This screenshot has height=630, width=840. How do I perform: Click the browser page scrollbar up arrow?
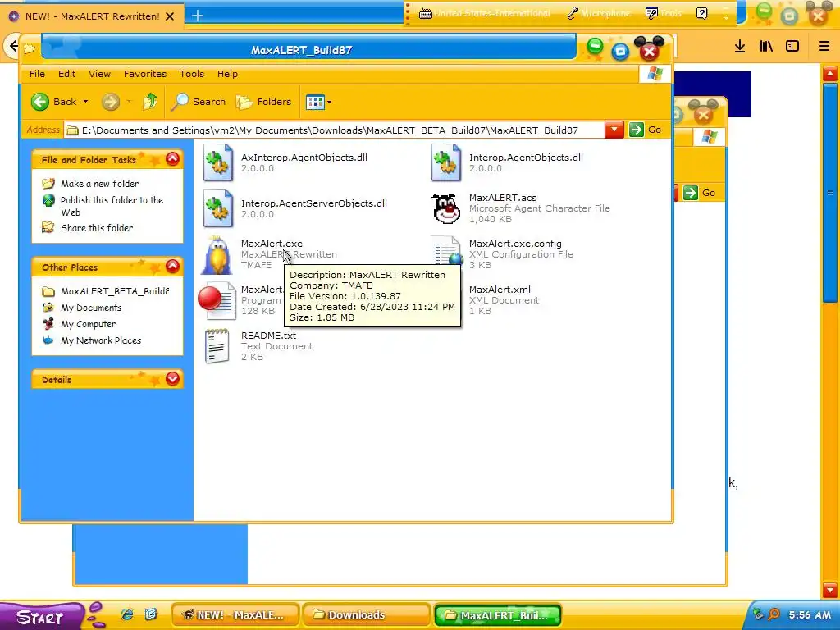[830, 73]
